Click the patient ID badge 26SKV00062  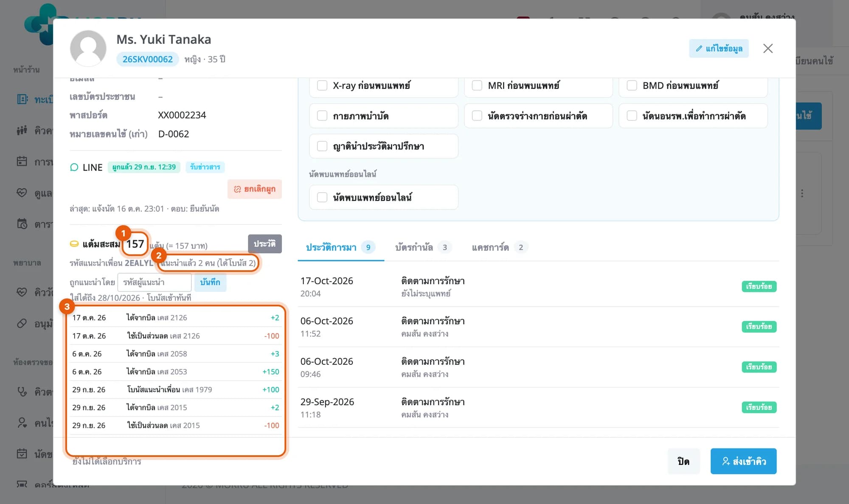coord(147,59)
